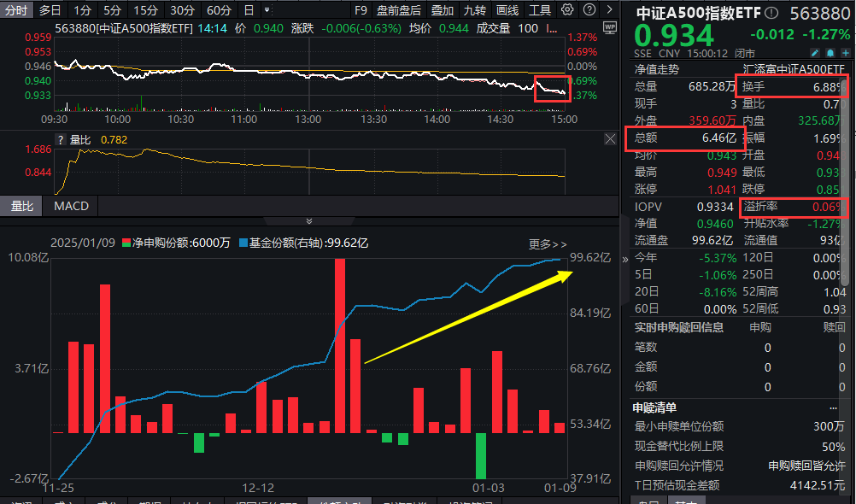Click the bell alert icon near price
Image resolution: width=856 pixels, height=504 pixels.
(830, 53)
